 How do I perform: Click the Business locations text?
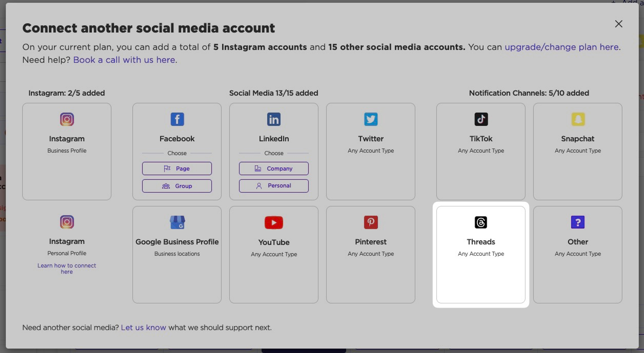(x=177, y=254)
